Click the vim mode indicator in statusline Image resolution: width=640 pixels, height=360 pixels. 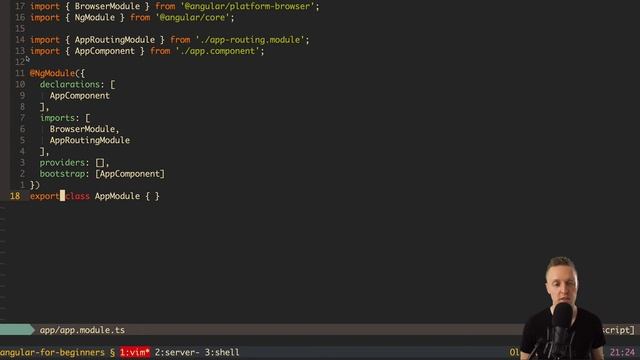tap(17, 330)
